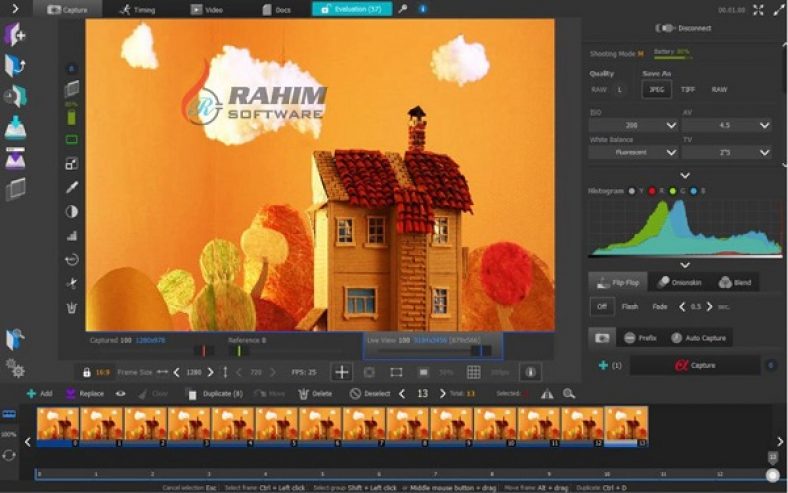Click the trash Delete icon
Viewport: 788px width, 493px height.
tap(304, 394)
